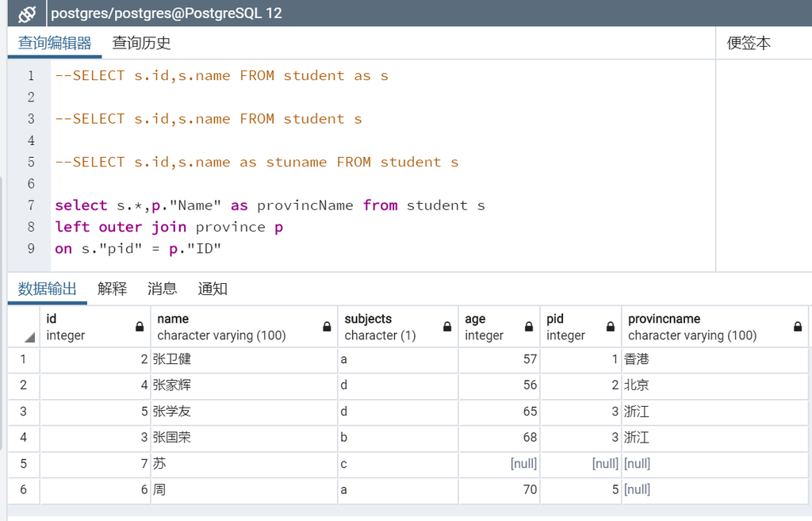Click the database connection icon in title bar

coord(27,13)
